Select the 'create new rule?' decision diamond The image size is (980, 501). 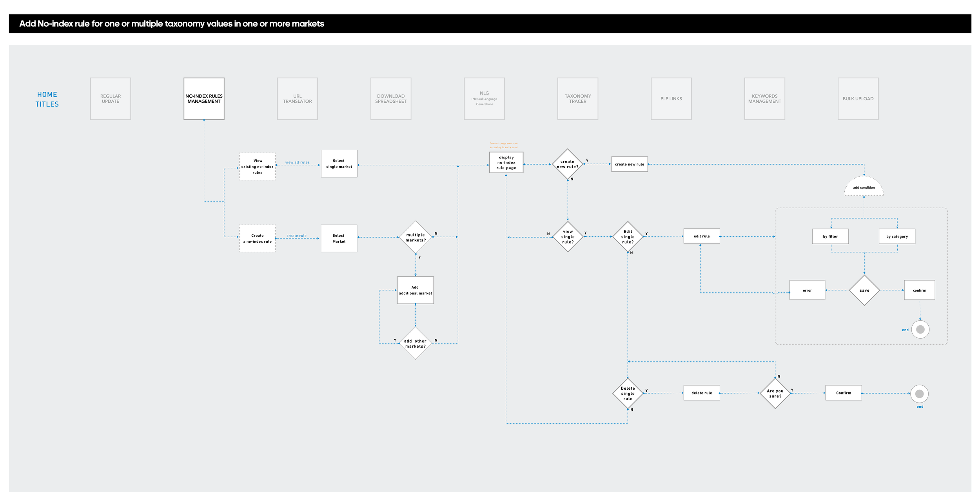(x=567, y=164)
